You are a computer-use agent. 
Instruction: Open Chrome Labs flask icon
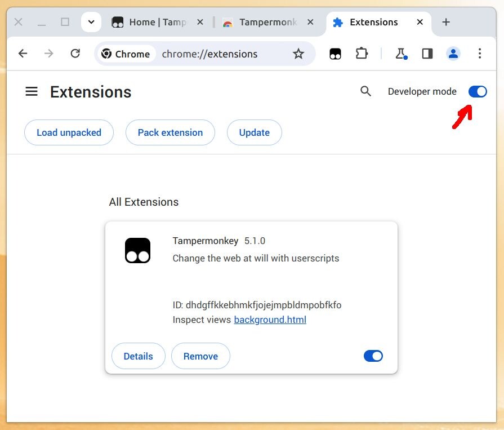coord(401,54)
